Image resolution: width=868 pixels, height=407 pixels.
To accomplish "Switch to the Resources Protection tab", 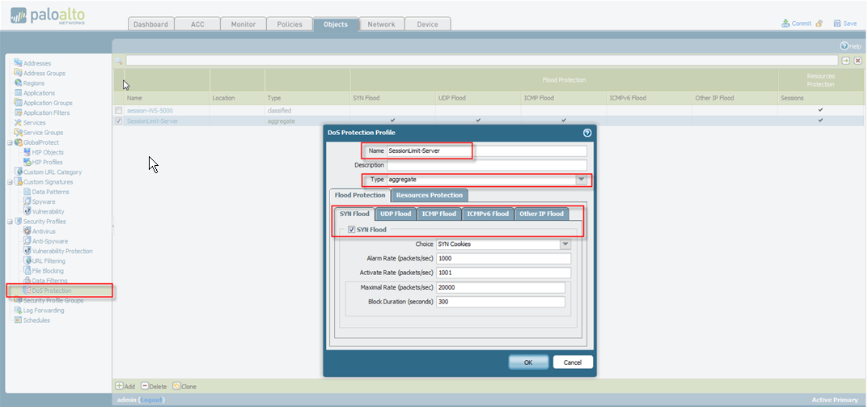I will click(429, 195).
